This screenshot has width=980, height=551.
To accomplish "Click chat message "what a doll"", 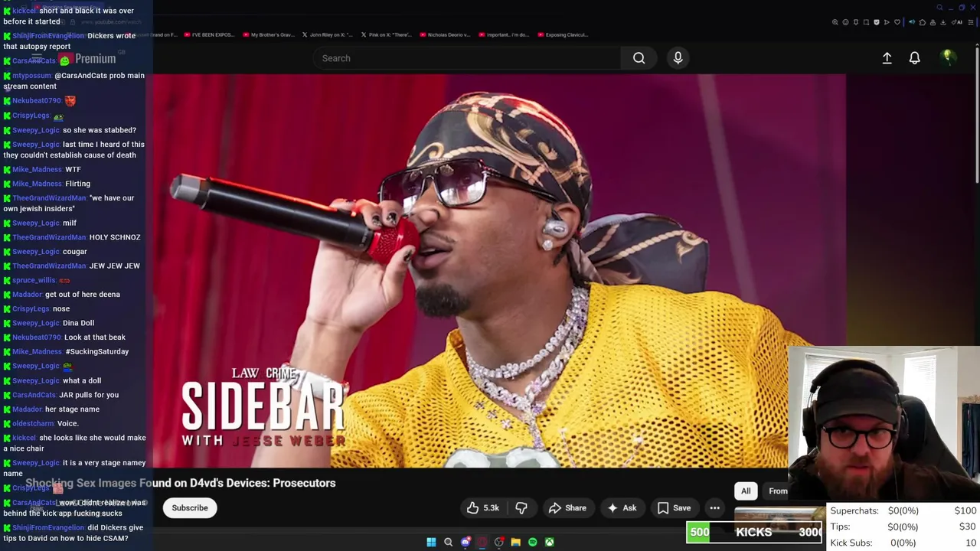I will coord(82,380).
